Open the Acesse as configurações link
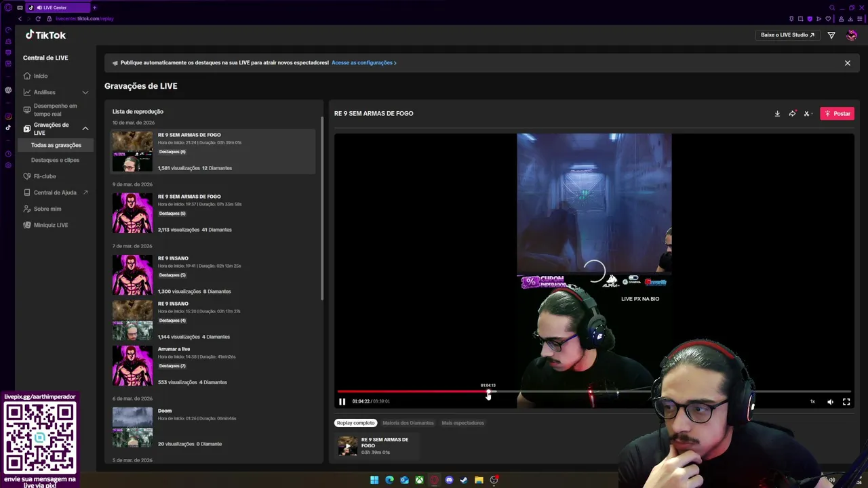This screenshot has width=868, height=488. pyautogui.click(x=363, y=62)
